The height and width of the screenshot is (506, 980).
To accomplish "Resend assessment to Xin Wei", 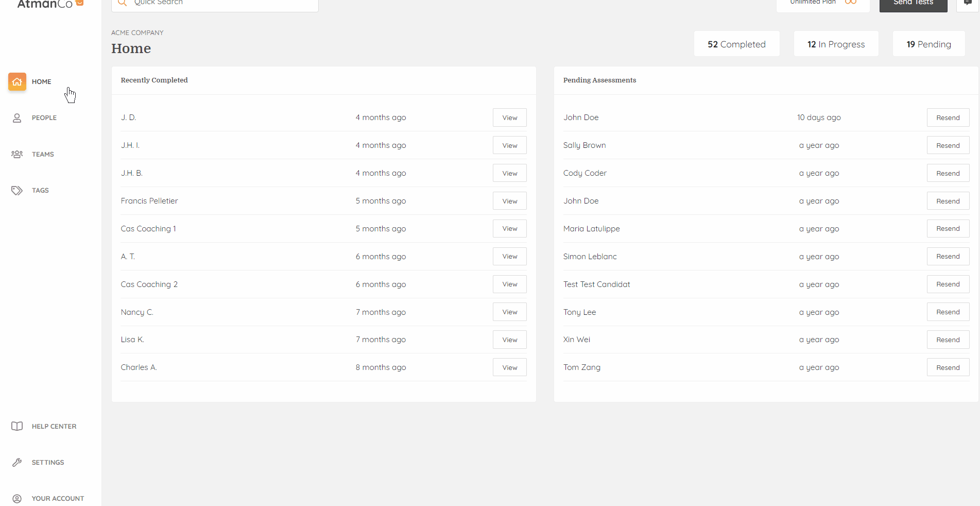I will pyautogui.click(x=948, y=340).
